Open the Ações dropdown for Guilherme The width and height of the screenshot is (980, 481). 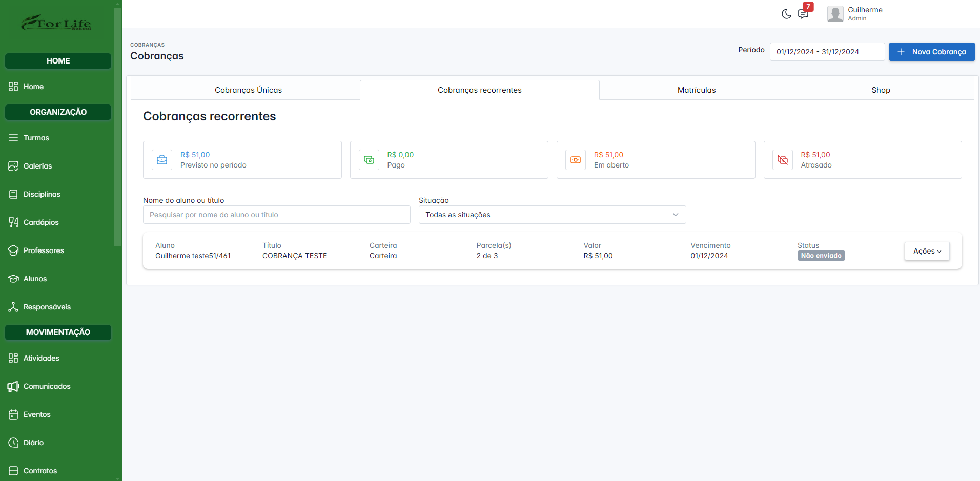pyautogui.click(x=927, y=251)
